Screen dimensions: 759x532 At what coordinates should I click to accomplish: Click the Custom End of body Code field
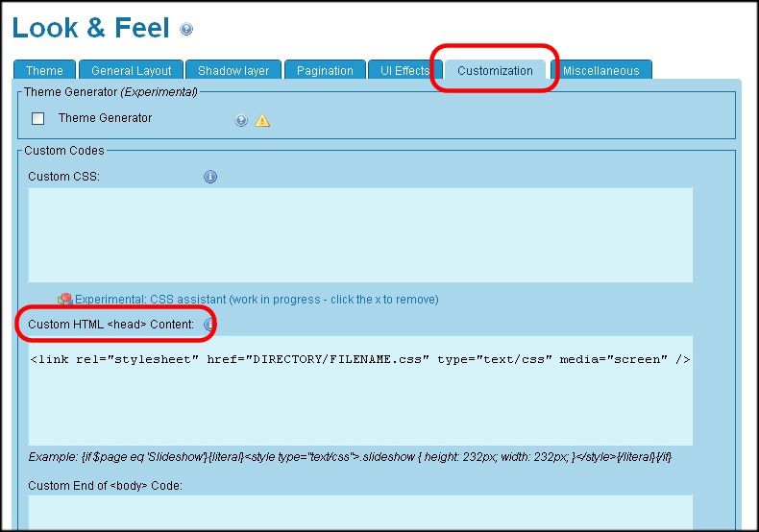360,512
